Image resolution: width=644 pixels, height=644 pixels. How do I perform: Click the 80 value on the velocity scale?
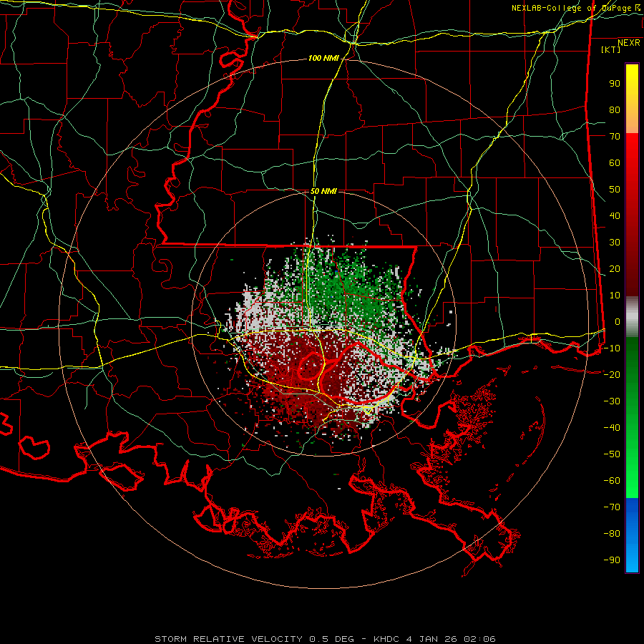(615, 109)
